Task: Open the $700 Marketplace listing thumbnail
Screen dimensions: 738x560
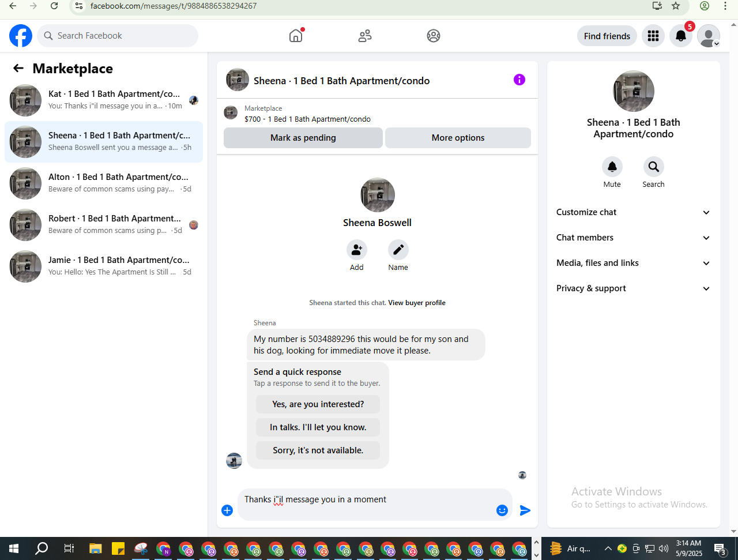Action: point(231,113)
